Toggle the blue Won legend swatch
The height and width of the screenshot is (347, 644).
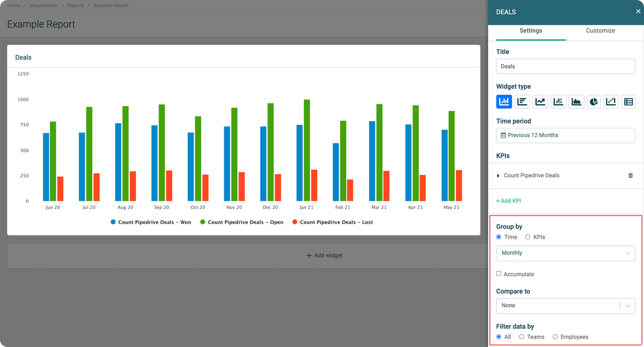[x=113, y=222]
